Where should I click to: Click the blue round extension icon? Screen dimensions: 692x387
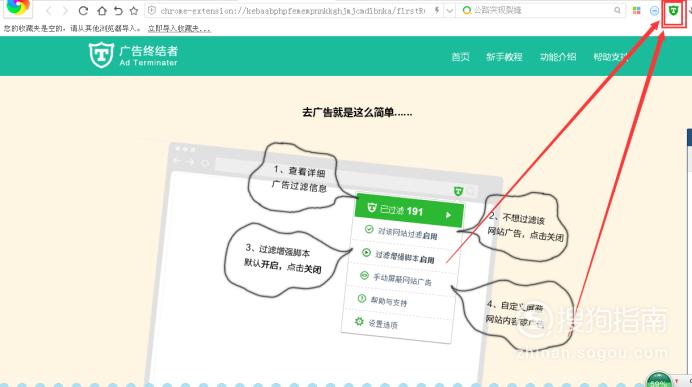(654, 11)
